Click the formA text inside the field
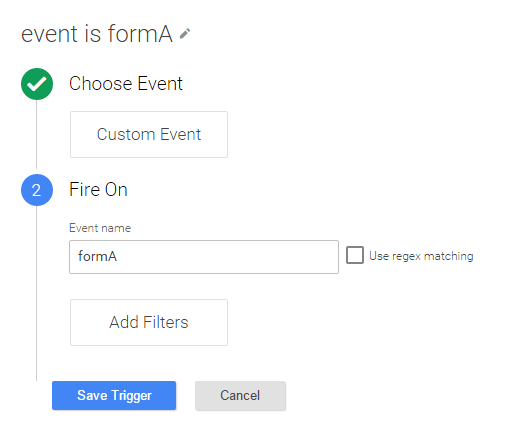Screen dimensions: 507x427 point(97,256)
